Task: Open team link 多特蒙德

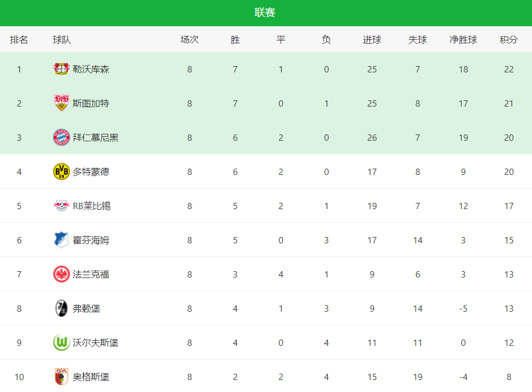Action: coord(91,172)
